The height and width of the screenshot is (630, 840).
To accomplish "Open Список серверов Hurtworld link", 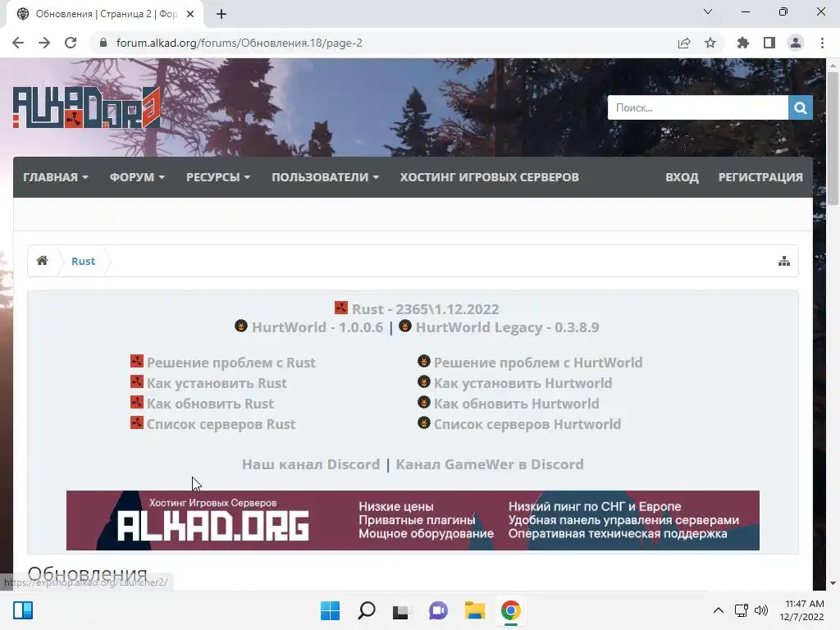I will 527,424.
